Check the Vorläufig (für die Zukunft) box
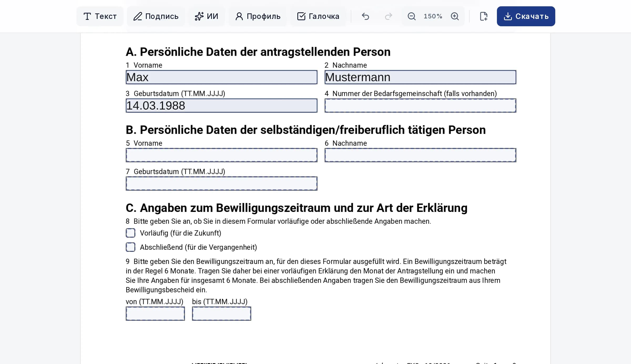631x364 pixels. click(x=130, y=233)
